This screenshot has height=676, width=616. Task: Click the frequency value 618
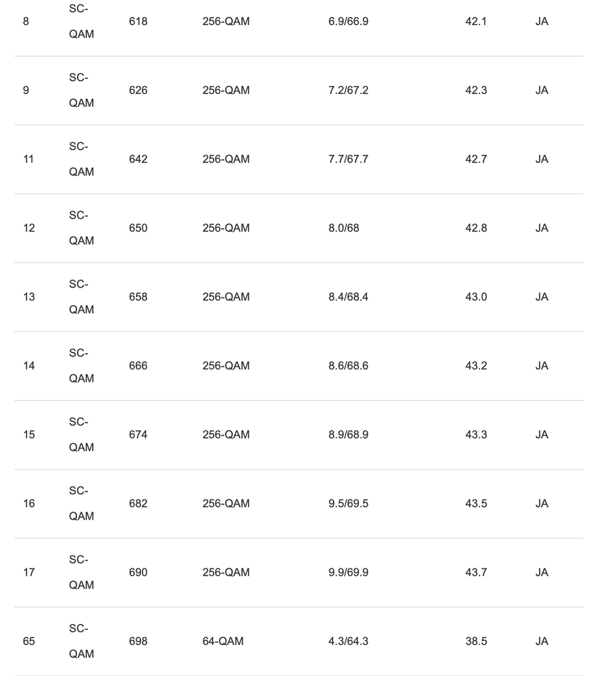pos(138,22)
